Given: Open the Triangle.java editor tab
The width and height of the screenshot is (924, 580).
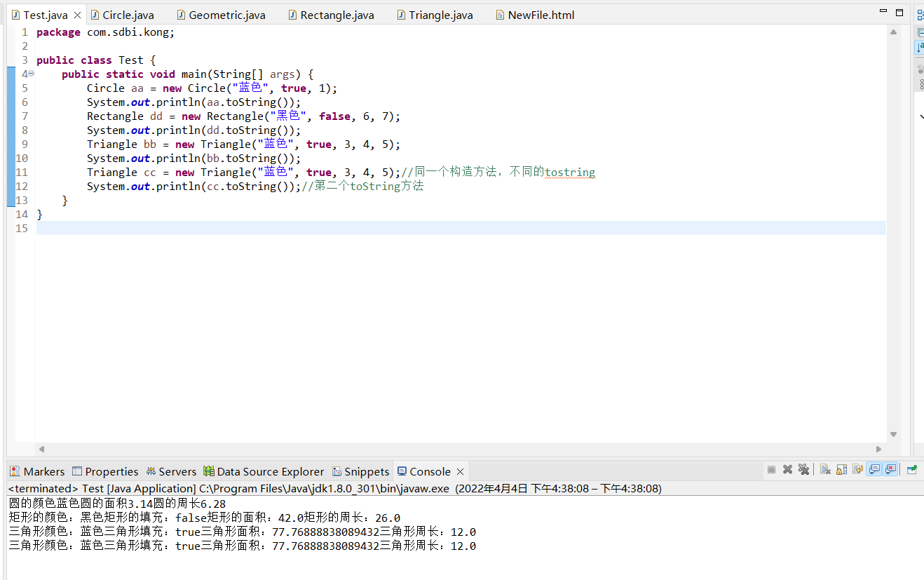Looking at the screenshot, I should coord(434,15).
